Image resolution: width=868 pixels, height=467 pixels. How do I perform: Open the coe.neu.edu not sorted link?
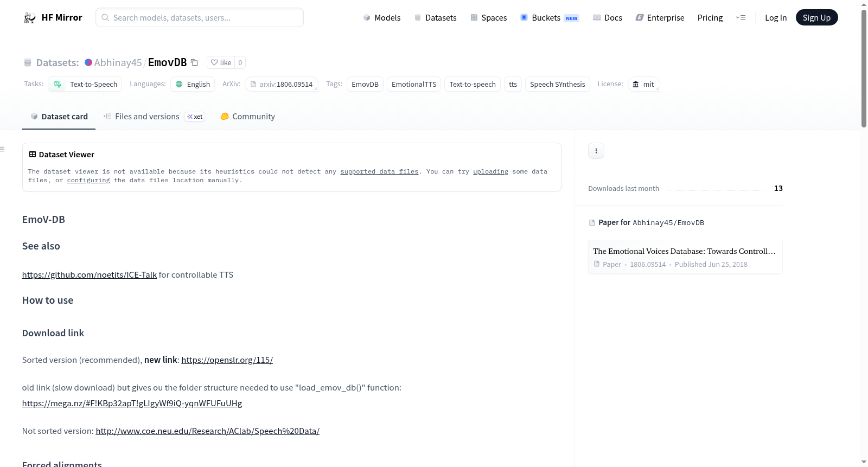pyautogui.click(x=208, y=431)
